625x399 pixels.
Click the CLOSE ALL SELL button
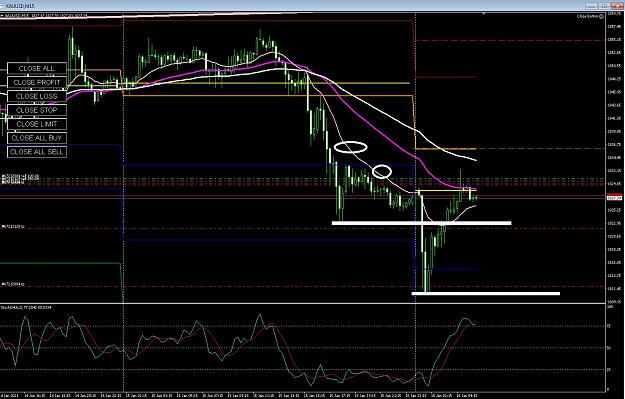[x=37, y=152]
